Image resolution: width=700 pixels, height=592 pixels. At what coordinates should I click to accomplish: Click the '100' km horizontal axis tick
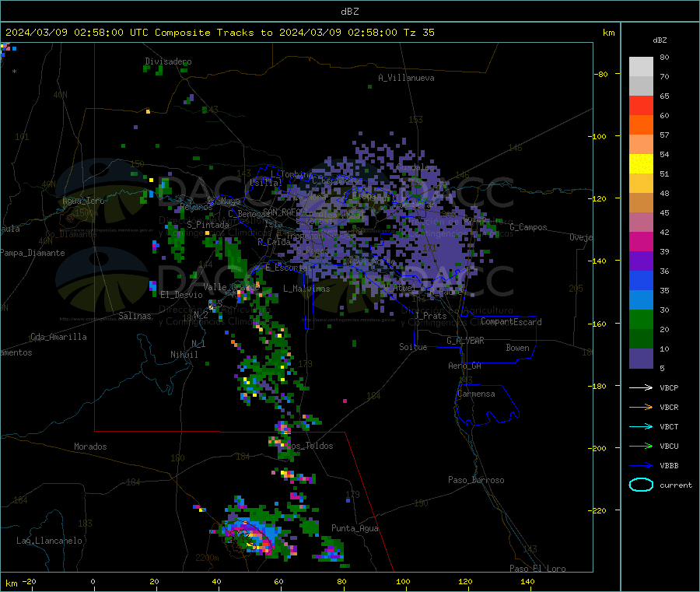pyautogui.click(x=403, y=581)
